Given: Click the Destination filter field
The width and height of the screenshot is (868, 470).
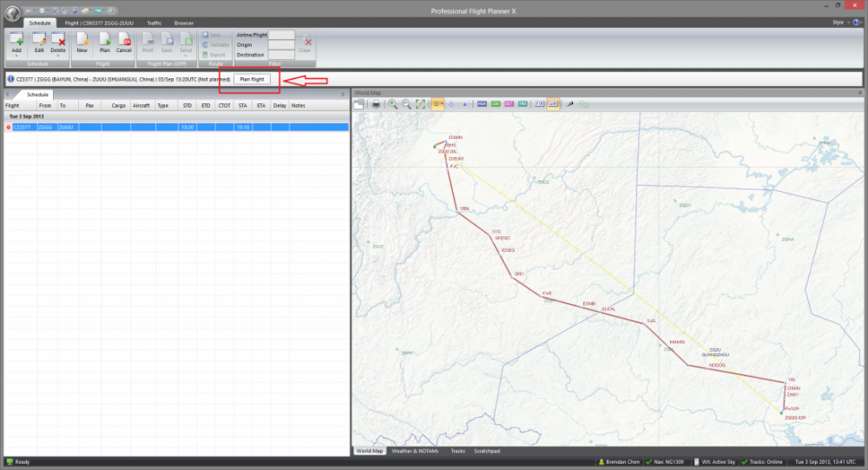Looking at the screenshot, I should coord(282,55).
